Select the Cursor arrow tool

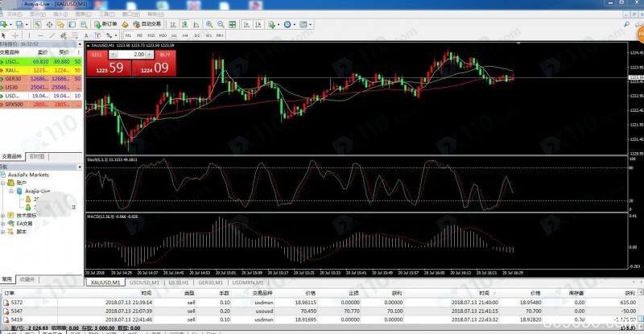coord(4,35)
